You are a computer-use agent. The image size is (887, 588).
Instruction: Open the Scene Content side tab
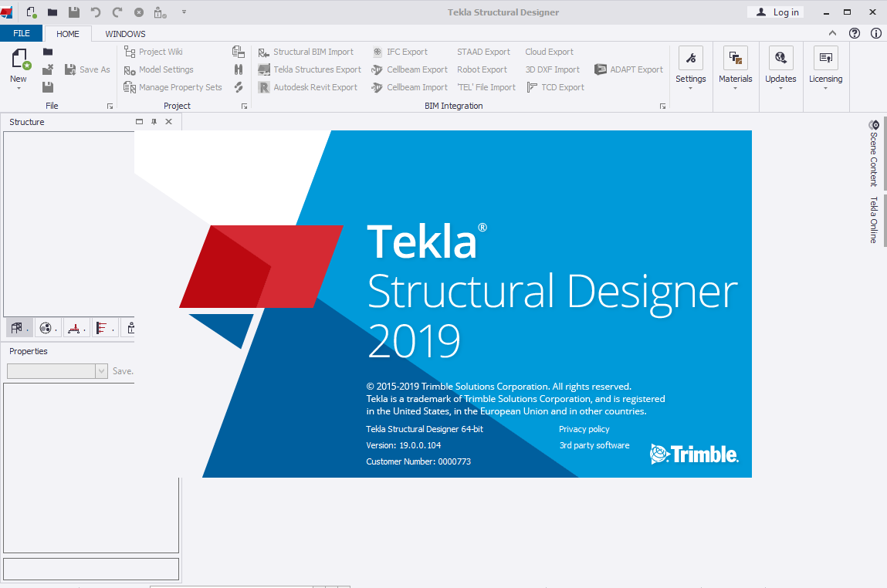point(874,154)
